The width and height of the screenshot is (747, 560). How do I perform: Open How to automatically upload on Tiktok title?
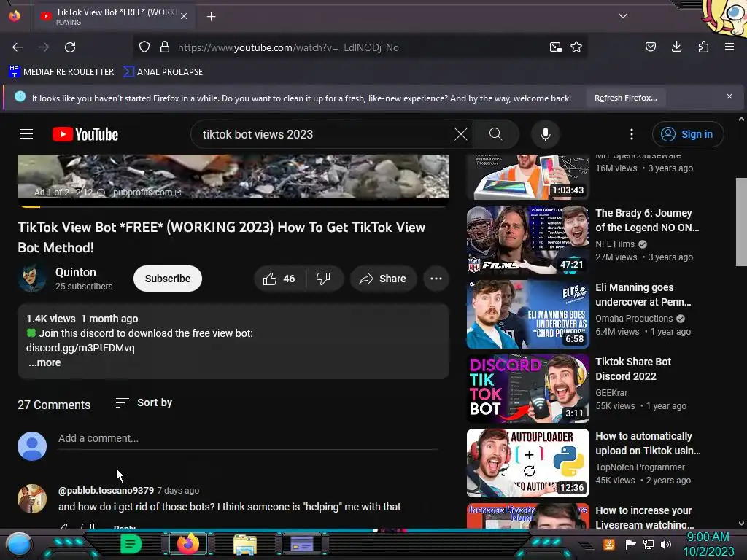[x=648, y=443]
